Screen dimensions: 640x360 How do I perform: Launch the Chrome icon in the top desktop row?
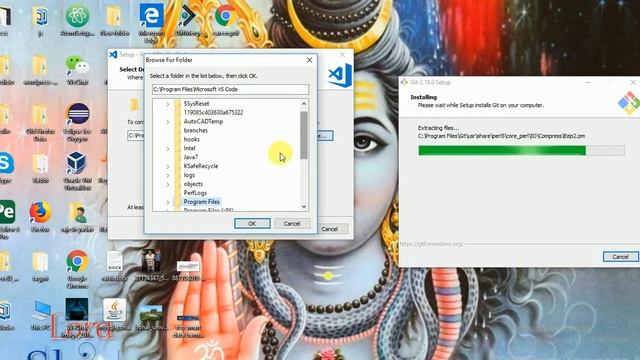(225, 16)
